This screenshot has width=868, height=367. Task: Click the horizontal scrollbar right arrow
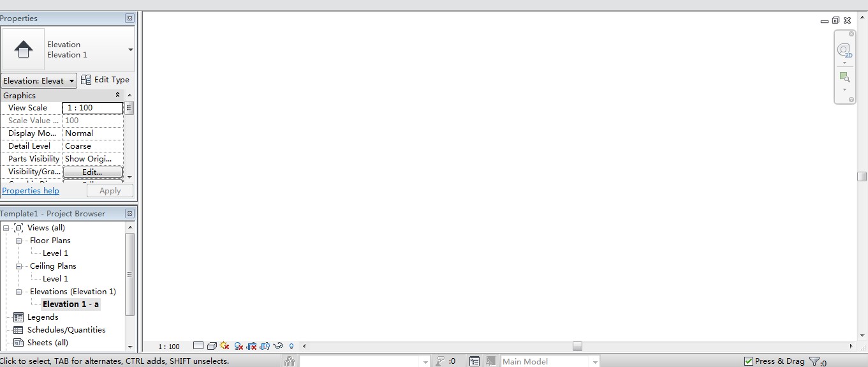[x=851, y=346]
